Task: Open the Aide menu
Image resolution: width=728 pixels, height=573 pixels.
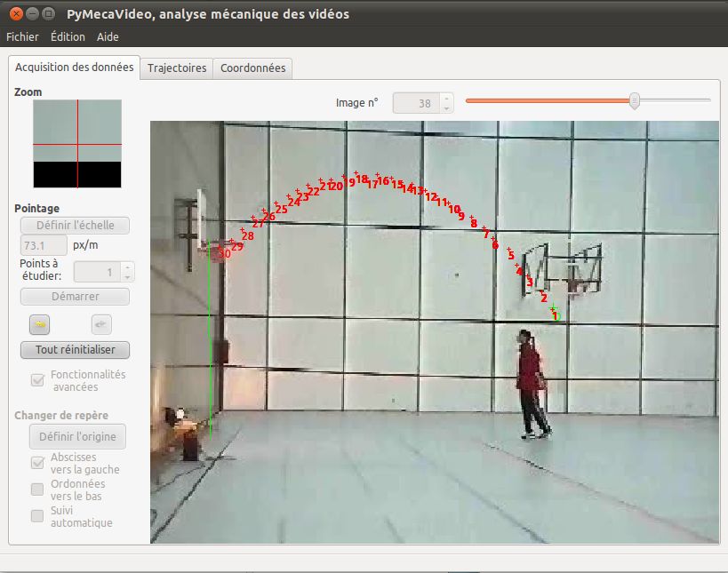Action: pyautogui.click(x=108, y=37)
